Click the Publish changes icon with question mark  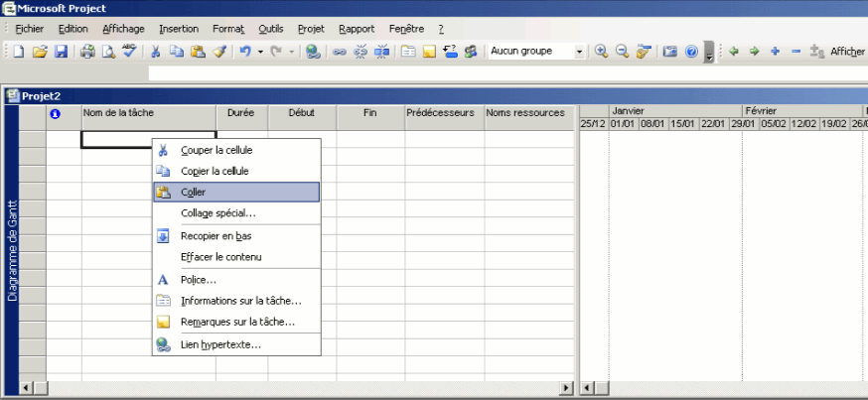point(450,52)
